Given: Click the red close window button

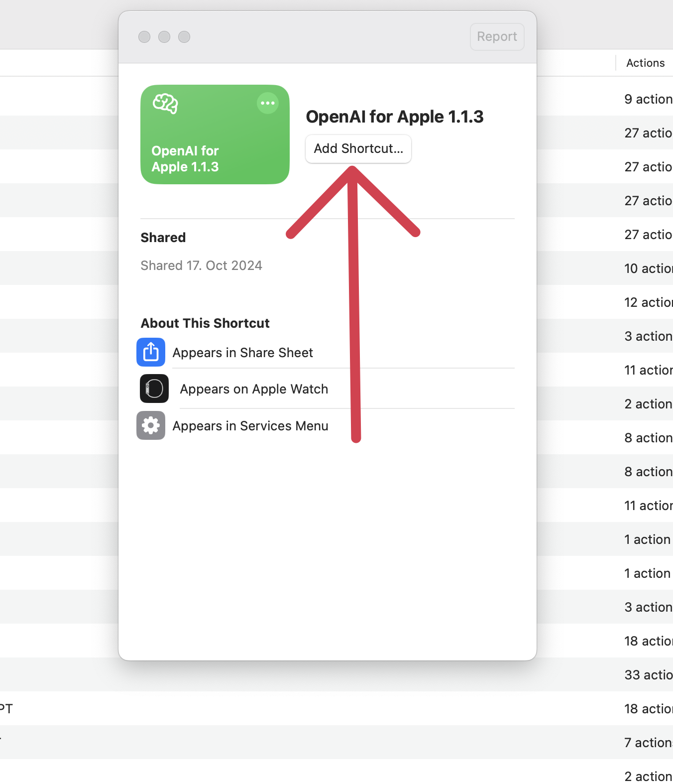Looking at the screenshot, I should pyautogui.click(x=144, y=37).
